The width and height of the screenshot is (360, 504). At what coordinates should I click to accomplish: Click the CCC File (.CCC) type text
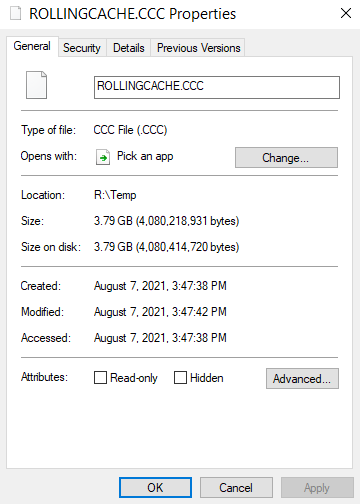coord(130,130)
